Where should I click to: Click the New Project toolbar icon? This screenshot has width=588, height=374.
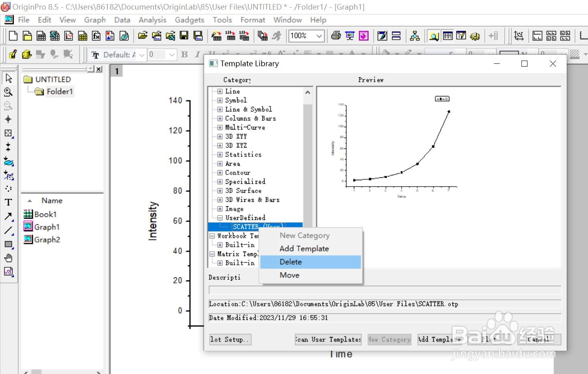(x=13, y=36)
